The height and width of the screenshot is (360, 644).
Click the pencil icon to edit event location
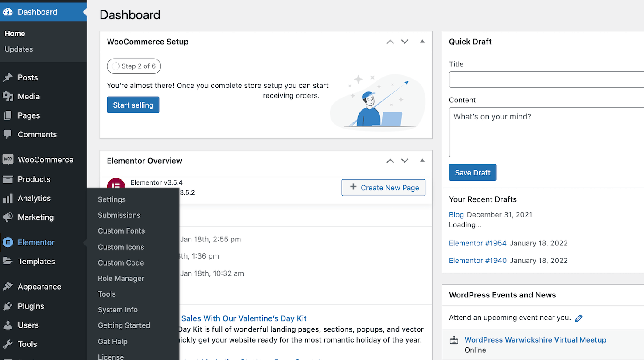pos(579,318)
